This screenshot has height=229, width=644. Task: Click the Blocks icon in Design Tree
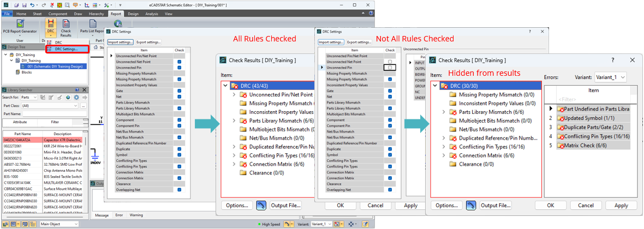click(x=17, y=72)
